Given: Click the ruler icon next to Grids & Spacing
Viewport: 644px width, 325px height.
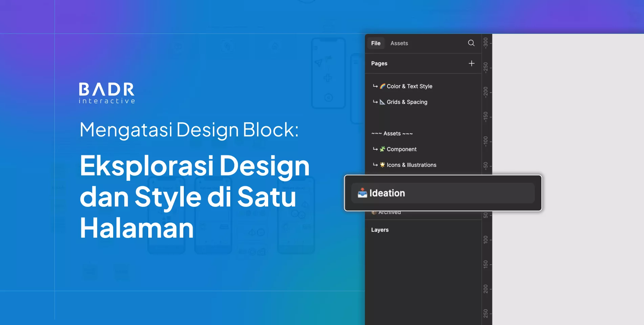Looking at the screenshot, I should pyautogui.click(x=382, y=102).
